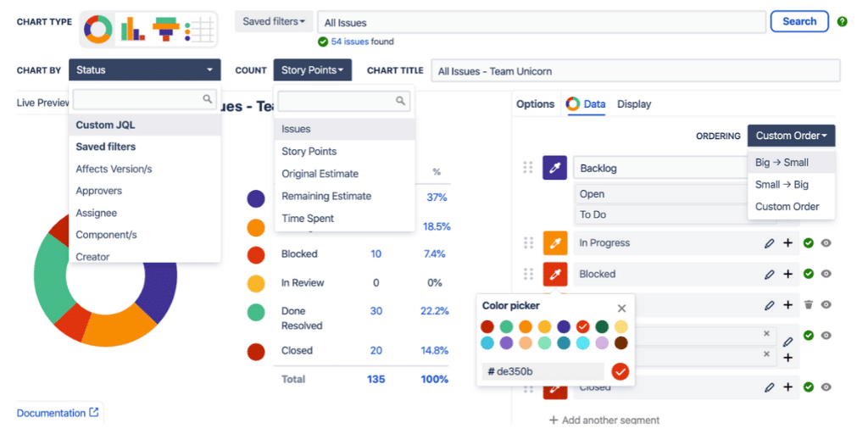Select the donut chart type icon
Image resolution: width=868 pixels, height=434 pixels.
click(98, 29)
